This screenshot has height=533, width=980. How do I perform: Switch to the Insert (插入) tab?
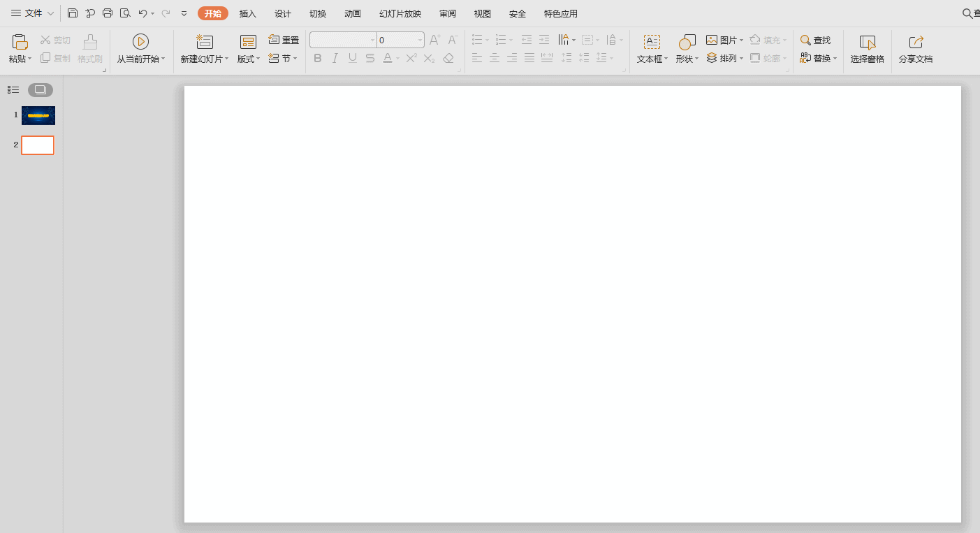248,14
